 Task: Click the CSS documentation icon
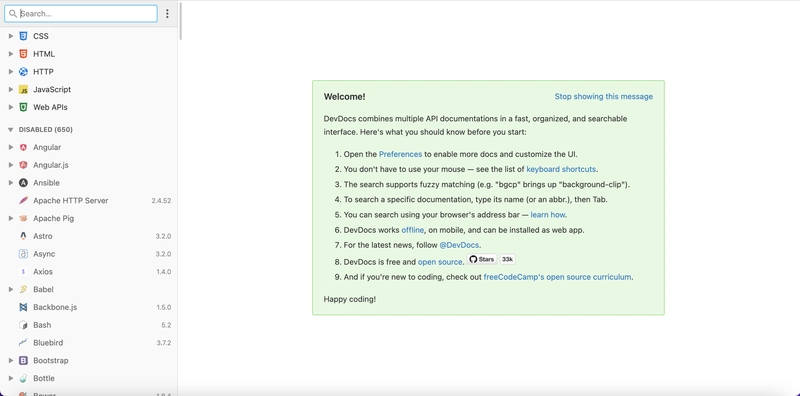click(23, 36)
